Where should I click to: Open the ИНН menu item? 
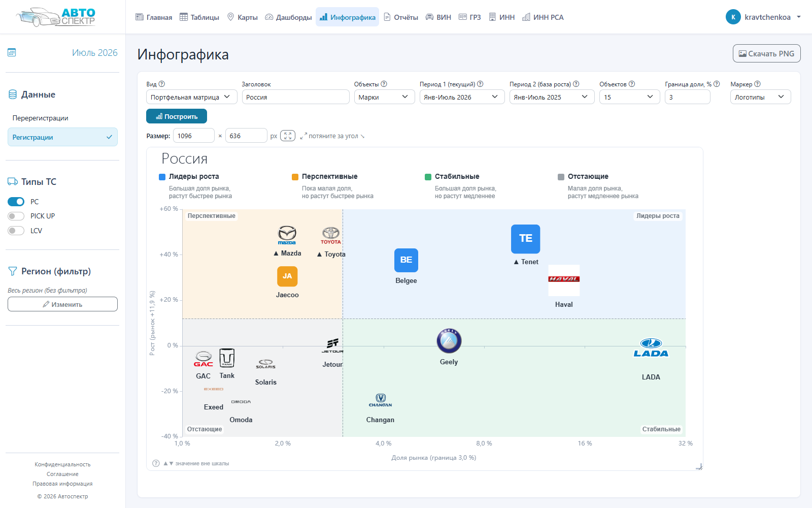tap(501, 17)
